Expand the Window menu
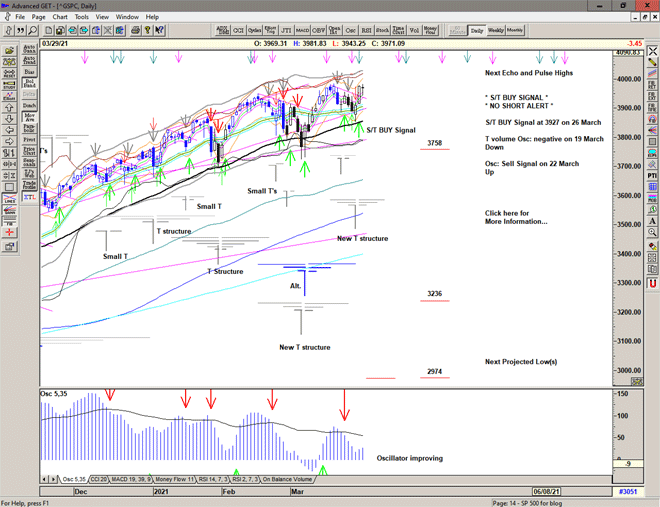The width and height of the screenshot is (660, 507). [x=127, y=17]
